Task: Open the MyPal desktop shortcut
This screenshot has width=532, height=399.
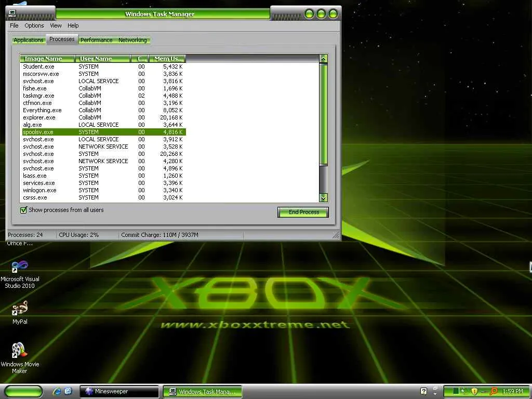Action: click(20, 312)
